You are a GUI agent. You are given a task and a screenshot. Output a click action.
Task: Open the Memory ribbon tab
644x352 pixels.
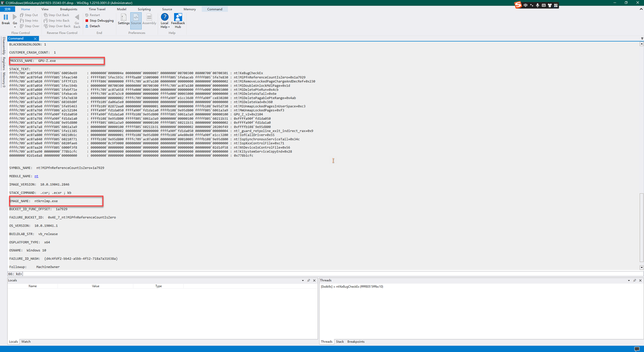pos(190,9)
